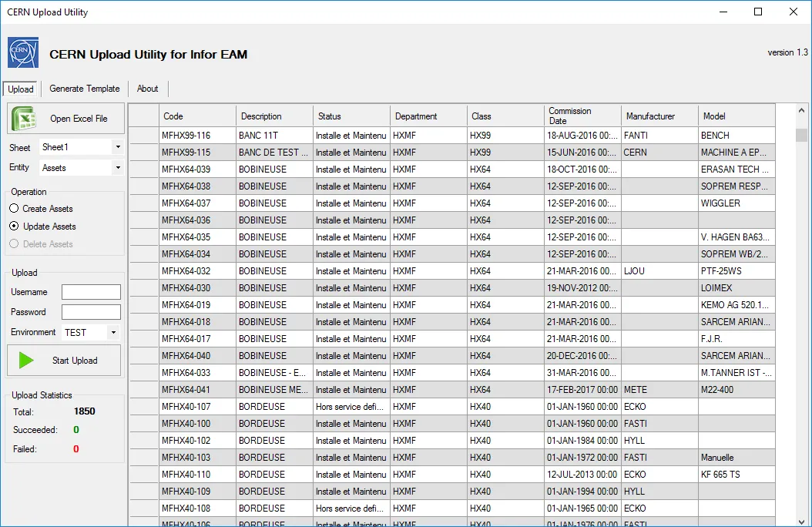Open the Environment dropdown showing TEST
This screenshot has width=812, height=527.
point(91,332)
